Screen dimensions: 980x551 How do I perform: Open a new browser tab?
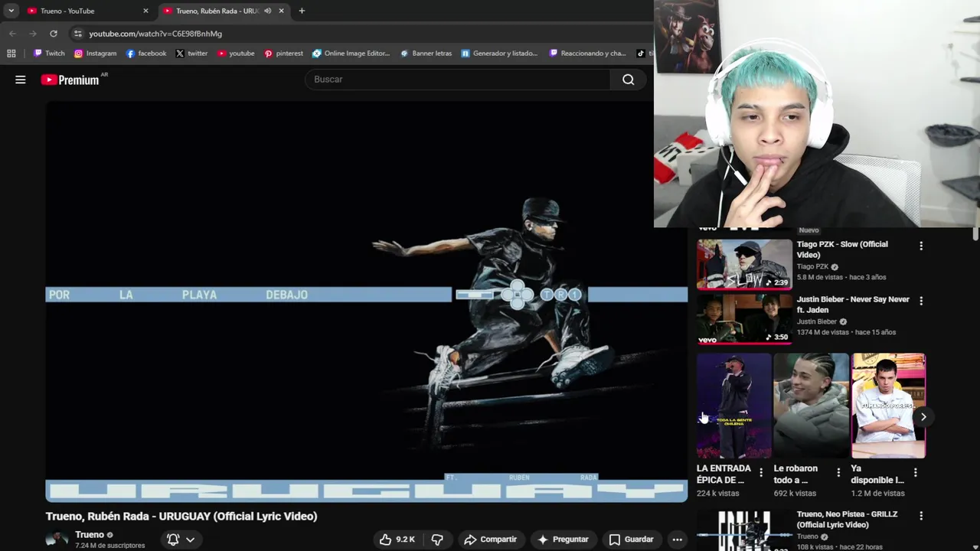[x=302, y=11]
